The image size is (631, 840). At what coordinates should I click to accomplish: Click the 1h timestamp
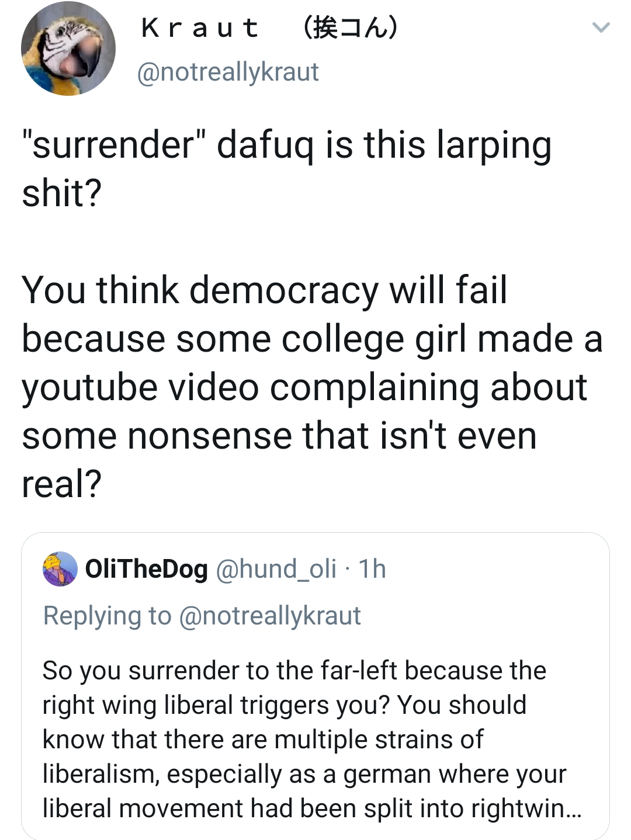[x=372, y=569]
